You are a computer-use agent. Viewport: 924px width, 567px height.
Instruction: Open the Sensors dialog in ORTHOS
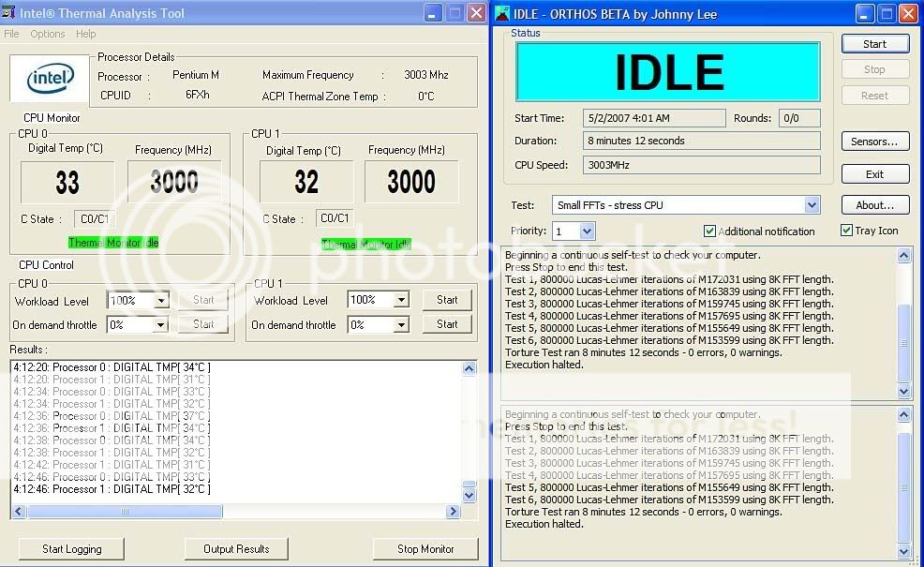coord(874,142)
